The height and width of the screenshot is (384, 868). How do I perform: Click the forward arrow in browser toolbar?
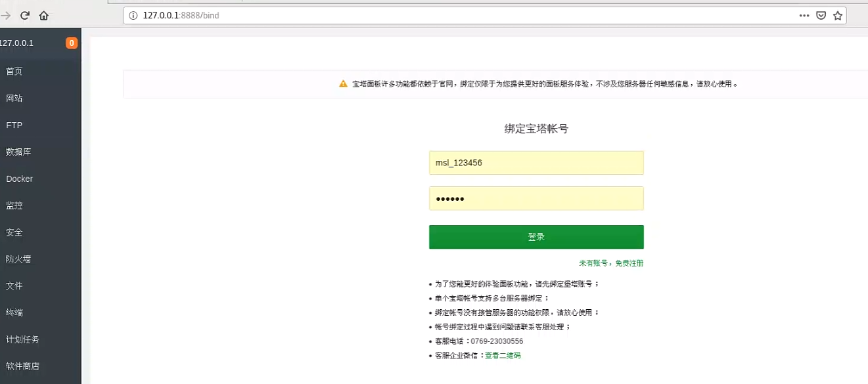pos(6,15)
